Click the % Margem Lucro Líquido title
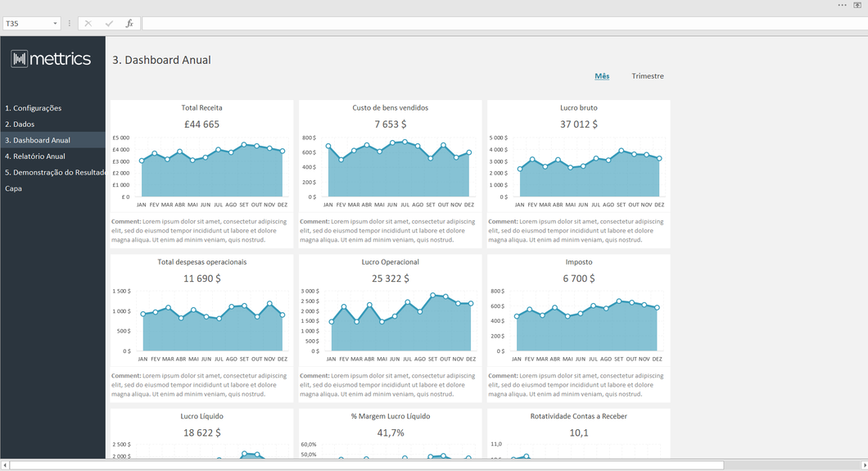The height and width of the screenshot is (471, 868). (391, 416)
